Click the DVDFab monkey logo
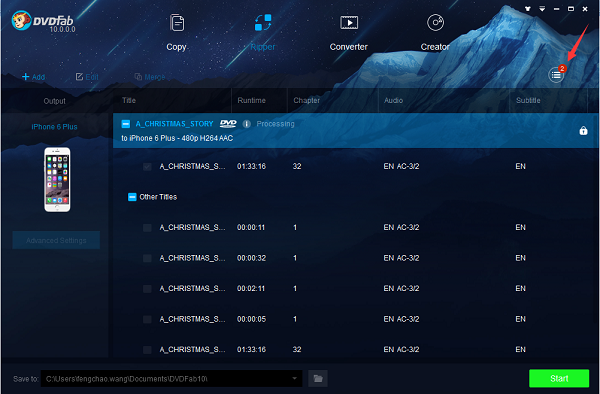Viewport: 600px width, 394px height. coord(21,21)
